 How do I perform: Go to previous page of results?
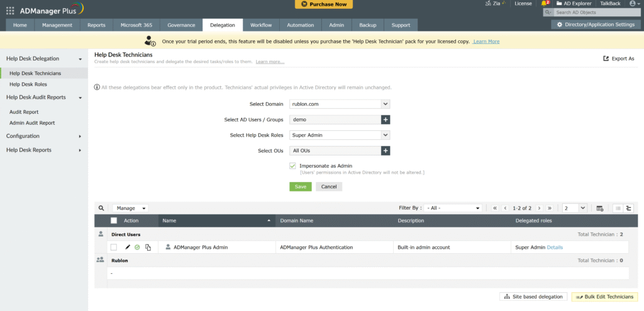click(x=505, y=208)
